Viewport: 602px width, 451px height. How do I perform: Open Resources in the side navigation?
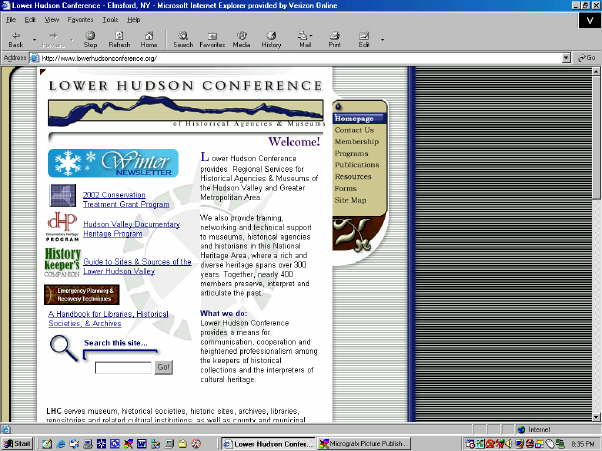(x=353, y=177)
